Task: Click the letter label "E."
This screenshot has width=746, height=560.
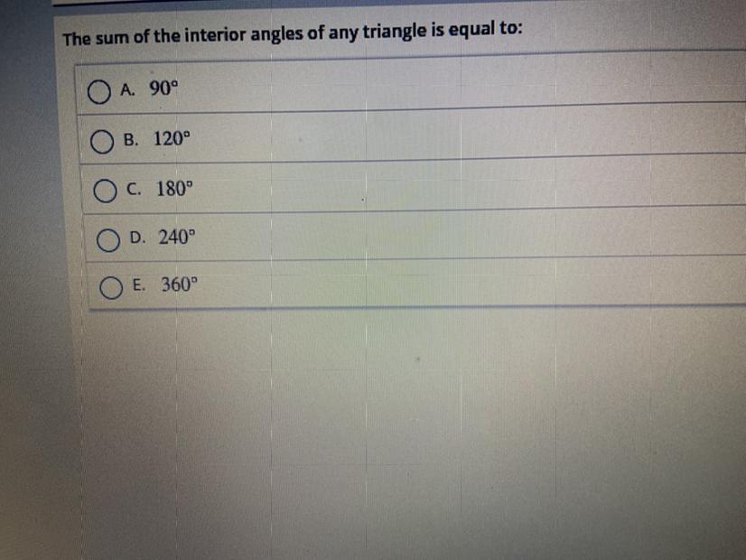Action: 139,285
